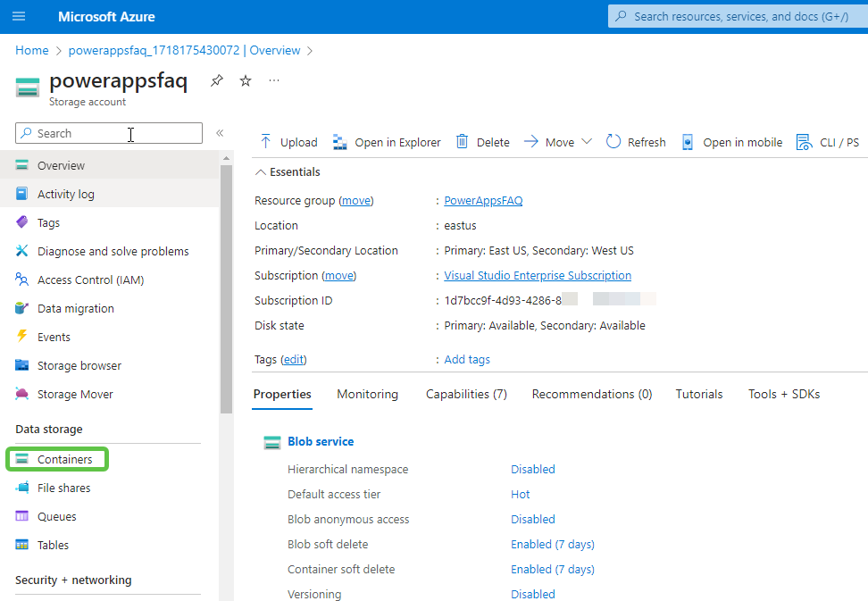868x601 pixels.
Task: Select the Events blade
Action: (x=58, y=337)
